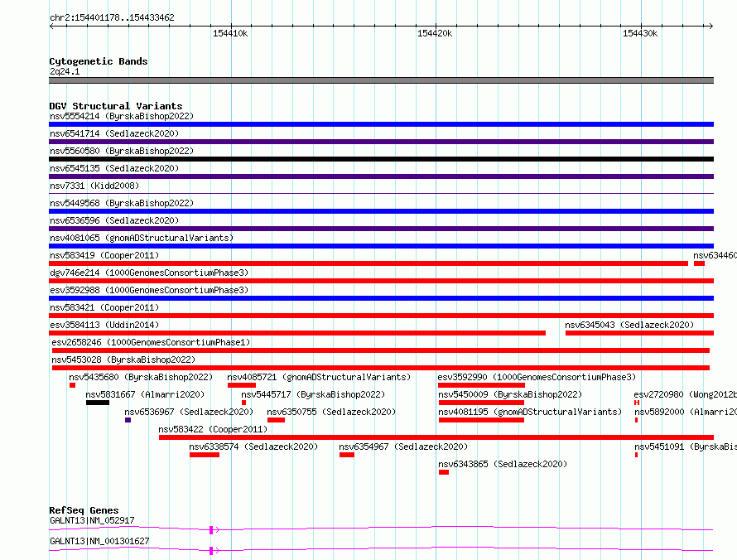The width and height of the screenshot is (737, 560).
Task: Select the GALNT13 NM_001301627 gene label
Action: click(x=99, y=541)
